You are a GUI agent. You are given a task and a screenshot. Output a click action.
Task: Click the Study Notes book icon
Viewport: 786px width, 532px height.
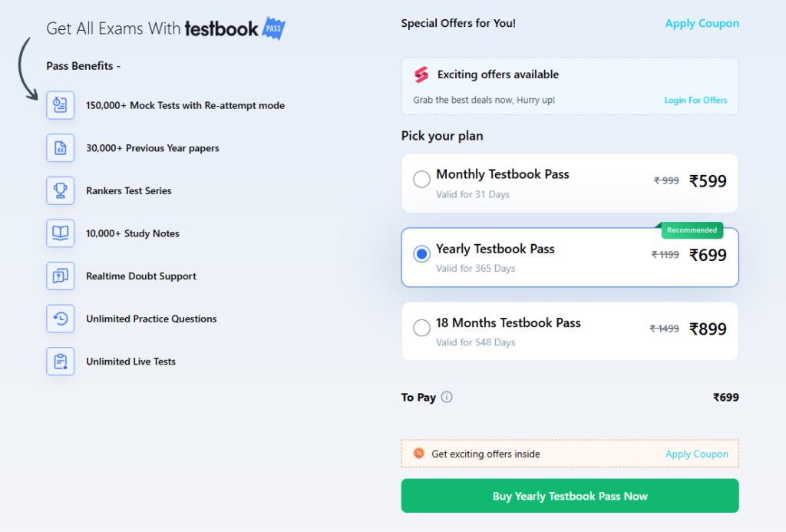tap(60, 233)
